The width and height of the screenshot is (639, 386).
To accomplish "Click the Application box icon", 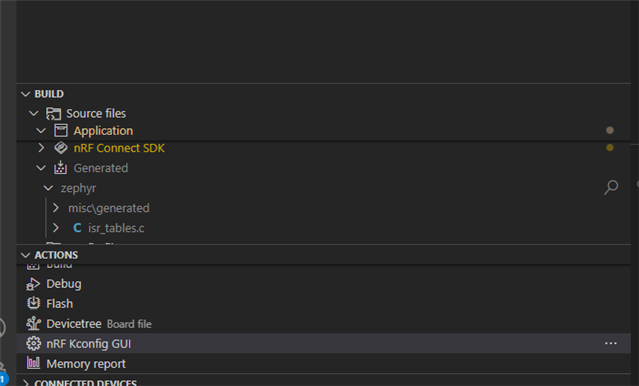I will point(61,130).
